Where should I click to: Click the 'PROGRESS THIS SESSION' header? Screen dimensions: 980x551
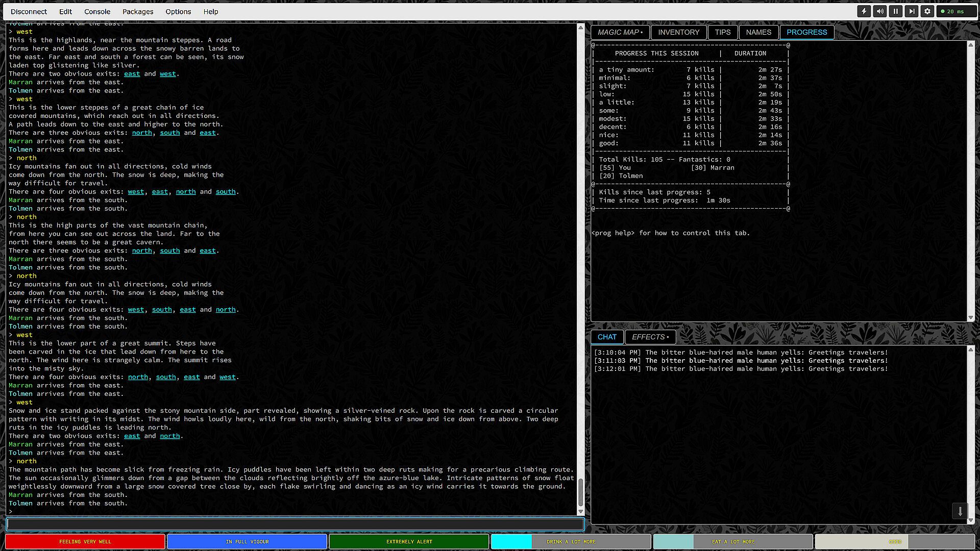click(x=656, y=54)
